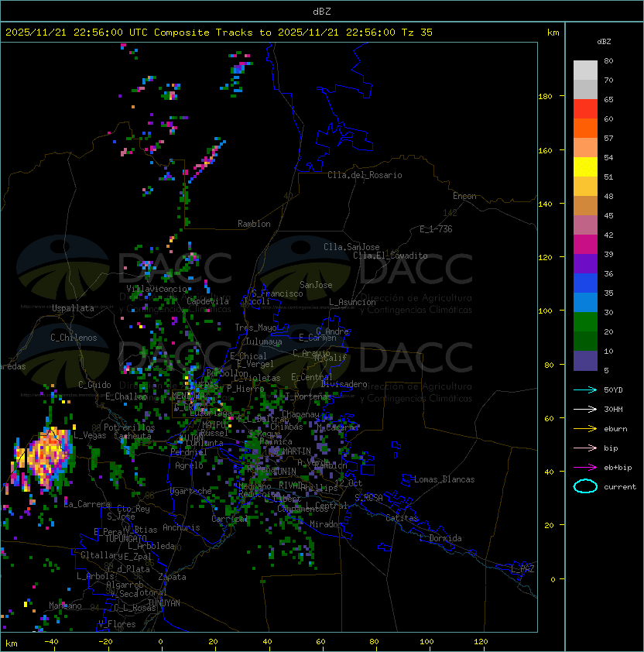644x652 pixels.
Task: Click the cyan 50YD arrow icon
Action: 585,389
